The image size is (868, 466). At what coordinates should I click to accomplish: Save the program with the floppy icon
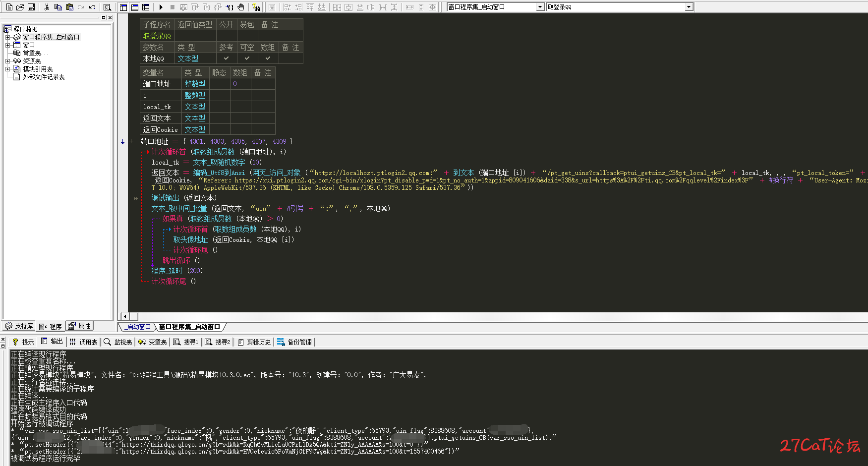(31, 7)
